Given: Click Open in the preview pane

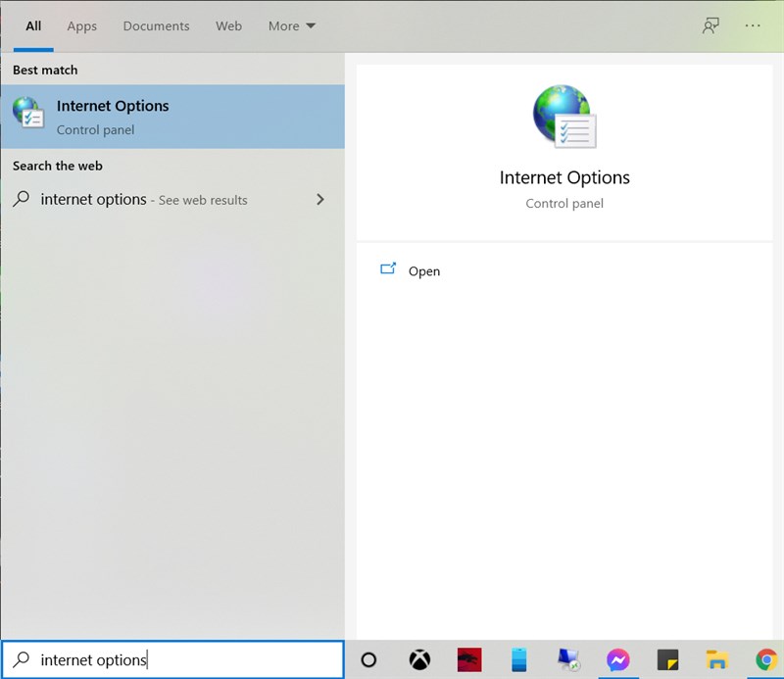Looking at the screenshot, I should [x=424, y=271].
